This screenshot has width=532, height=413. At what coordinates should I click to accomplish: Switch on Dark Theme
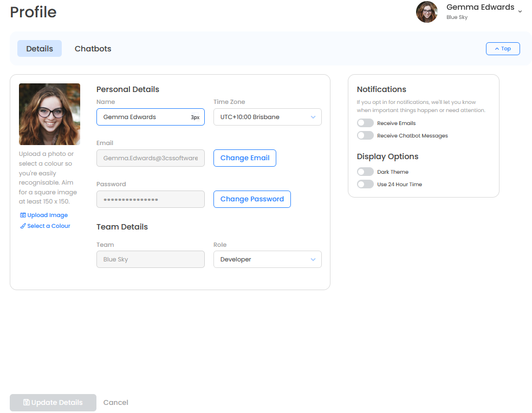point(365,172)
